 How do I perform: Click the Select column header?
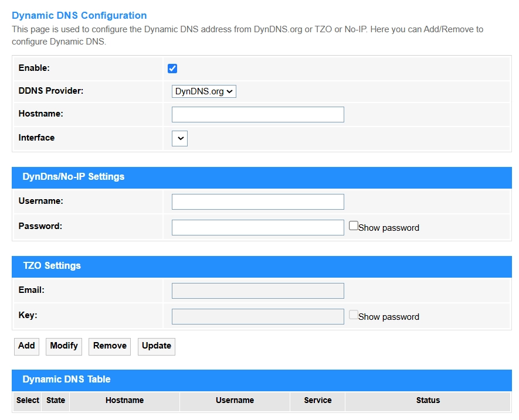coord(28,401)
